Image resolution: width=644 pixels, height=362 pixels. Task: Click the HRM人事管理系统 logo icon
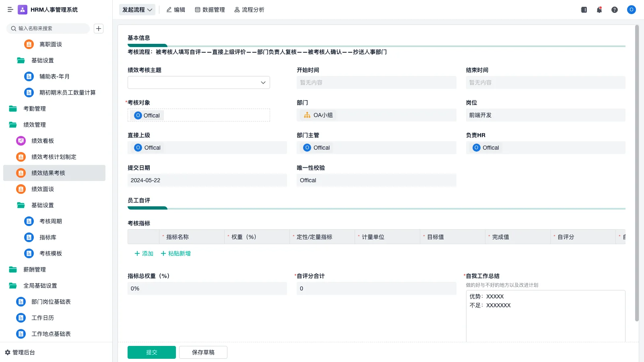[22, 10]
